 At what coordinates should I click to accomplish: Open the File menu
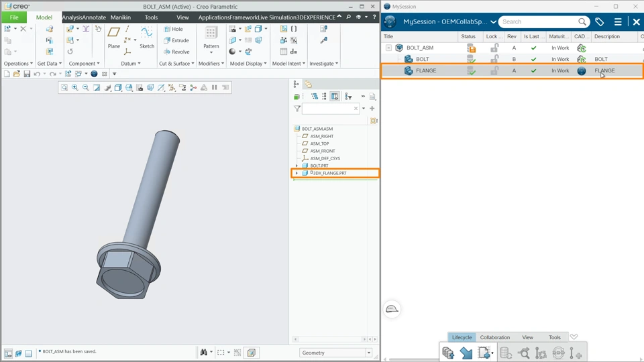point(14,17)
